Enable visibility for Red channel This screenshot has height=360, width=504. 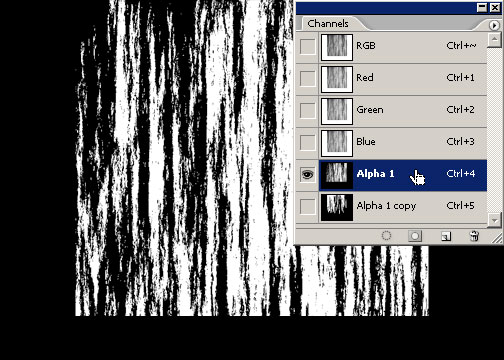click(307, 79)
